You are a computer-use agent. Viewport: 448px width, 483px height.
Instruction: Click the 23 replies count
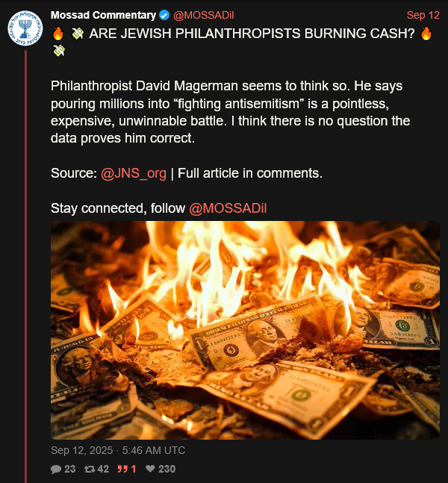[69, 469]
